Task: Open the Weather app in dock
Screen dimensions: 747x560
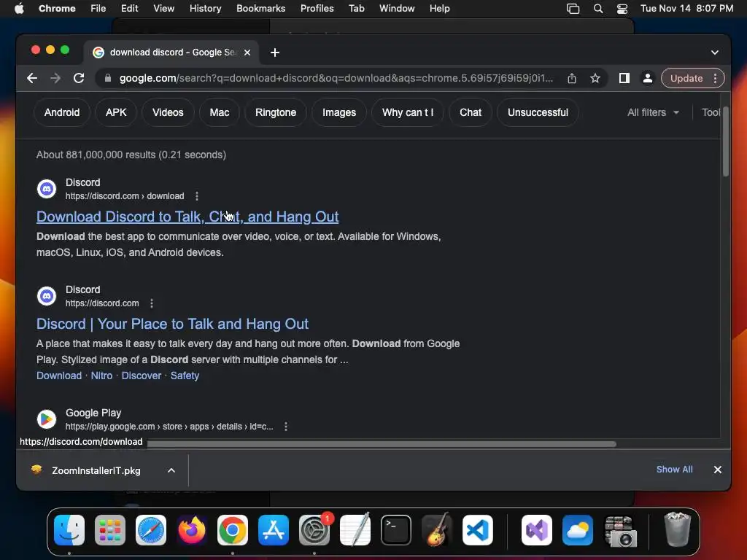Action: [578, 530]
